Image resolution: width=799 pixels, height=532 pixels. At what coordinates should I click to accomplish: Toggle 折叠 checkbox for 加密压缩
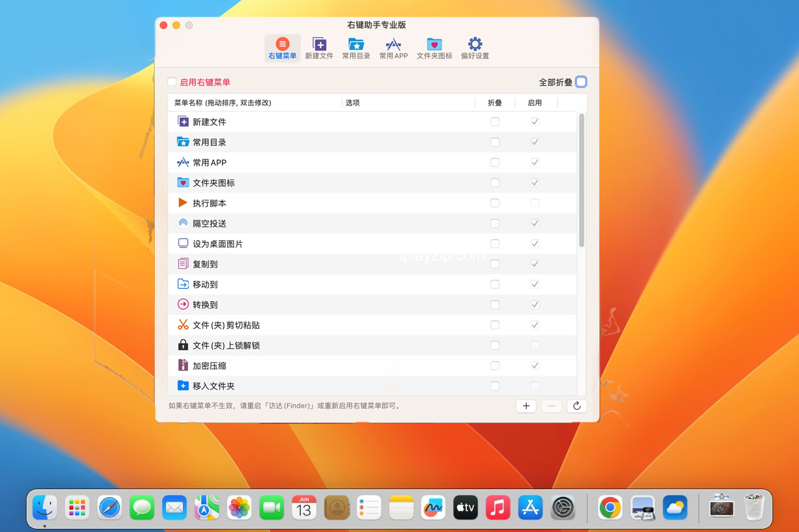495,365
